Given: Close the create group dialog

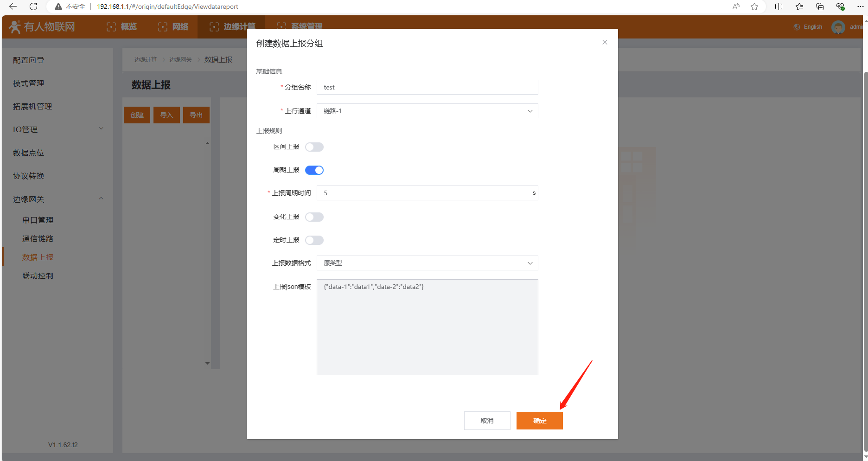Looking at the screenshot, I should 605,42.
